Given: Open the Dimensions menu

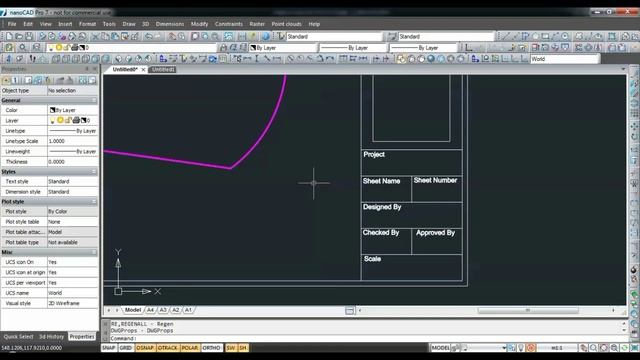Looking at the screenshot, I should 170,24.
